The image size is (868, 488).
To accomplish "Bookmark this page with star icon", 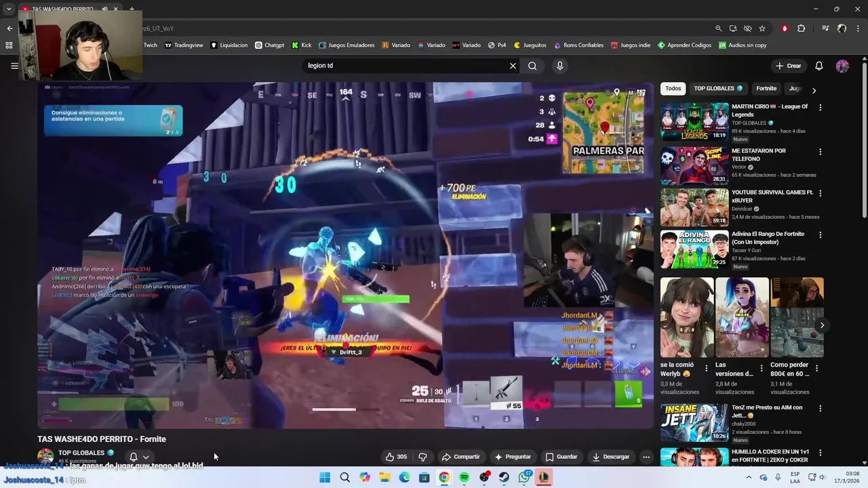I will [762, 28].
